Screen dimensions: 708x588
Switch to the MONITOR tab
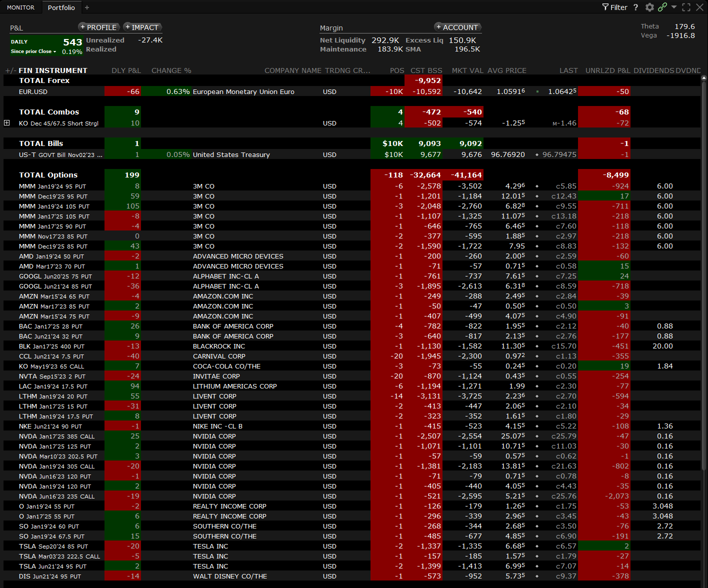20,7
